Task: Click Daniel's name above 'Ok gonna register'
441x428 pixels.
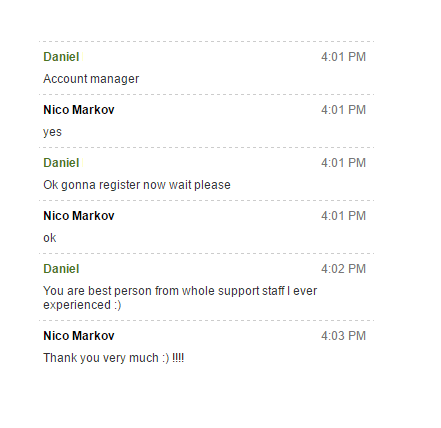Action: 61,163
